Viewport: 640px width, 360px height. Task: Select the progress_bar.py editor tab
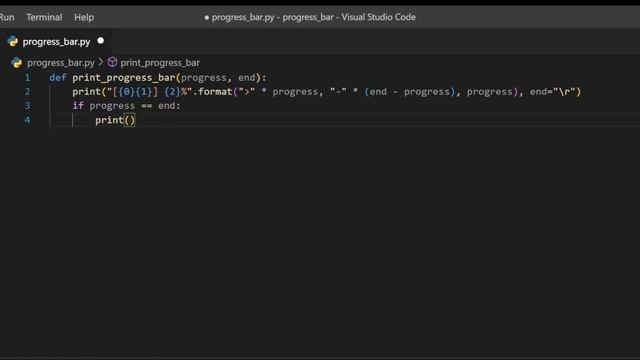tap(56, 42)
